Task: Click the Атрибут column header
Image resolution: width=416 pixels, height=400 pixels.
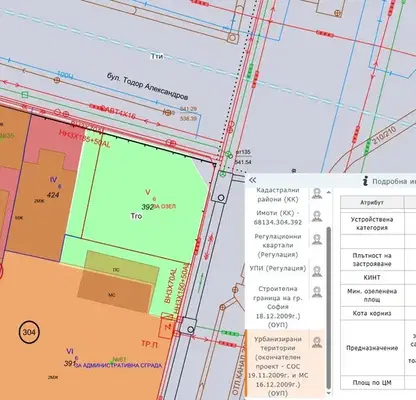Action: click(x=372, y=202)
